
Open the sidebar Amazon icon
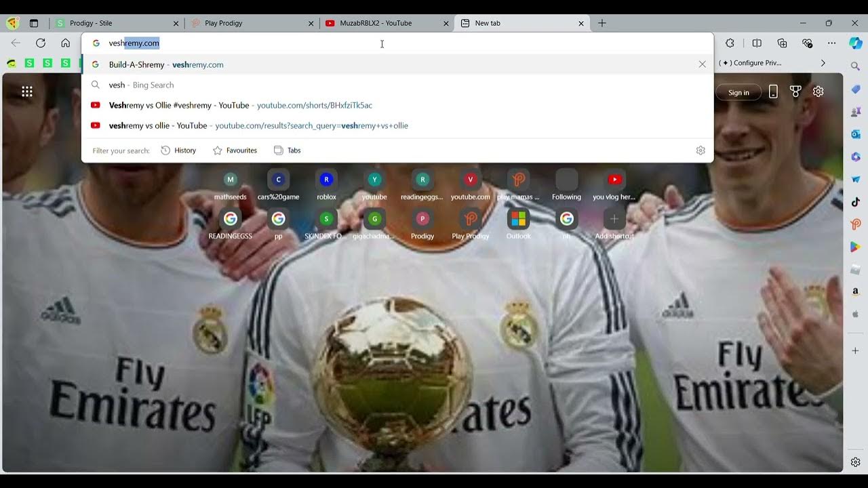(x=856, y=291)
